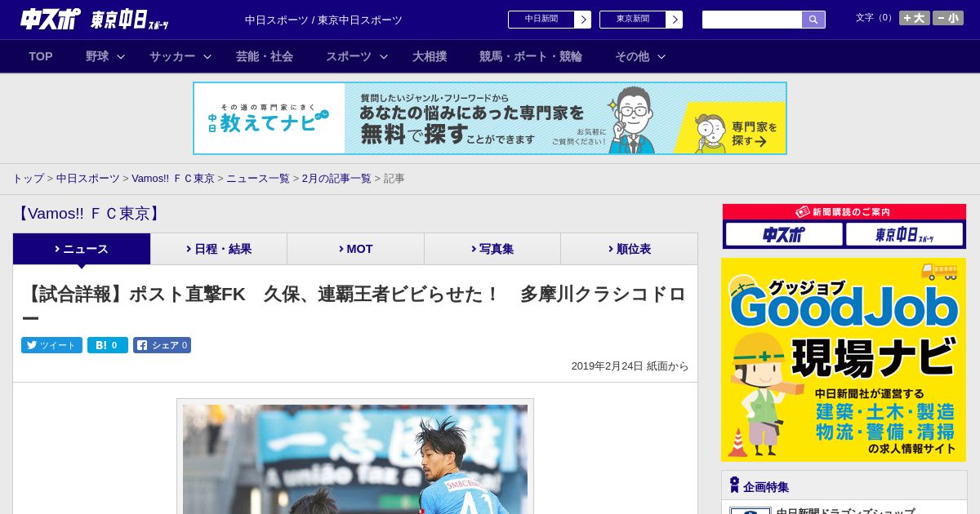Open the スポーツ navigation menu

pyautogui.click(x=349, y=56)
